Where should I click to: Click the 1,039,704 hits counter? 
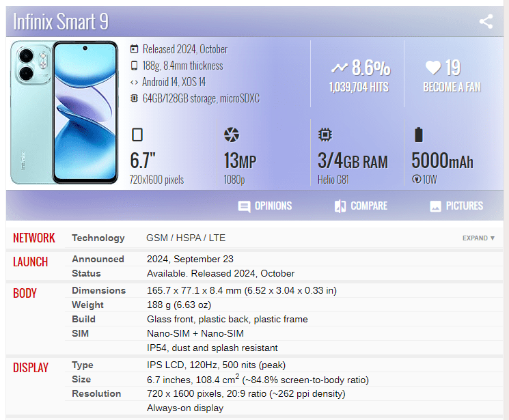(359, 87)
